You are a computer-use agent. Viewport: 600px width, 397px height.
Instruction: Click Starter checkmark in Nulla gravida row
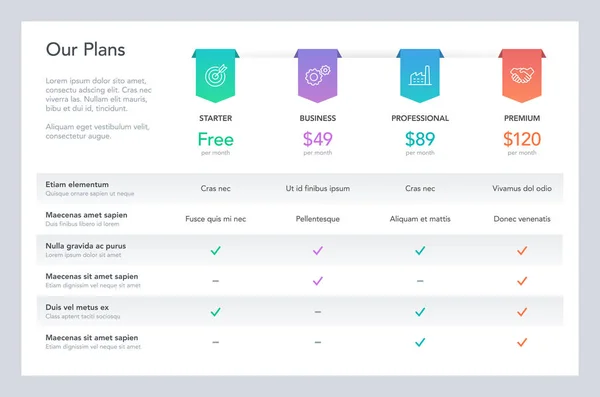coord(215,251)
